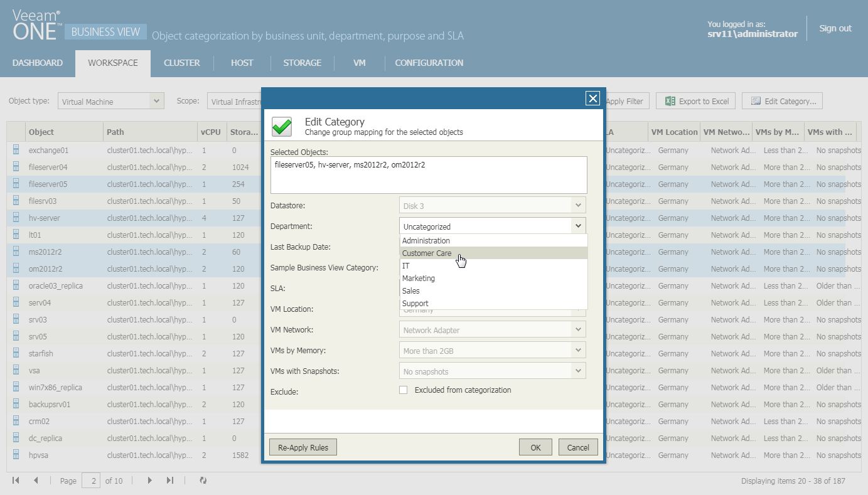The image size is (868, 495).
Task: Open the VM Network dropdown
Action: coord(492,330)
